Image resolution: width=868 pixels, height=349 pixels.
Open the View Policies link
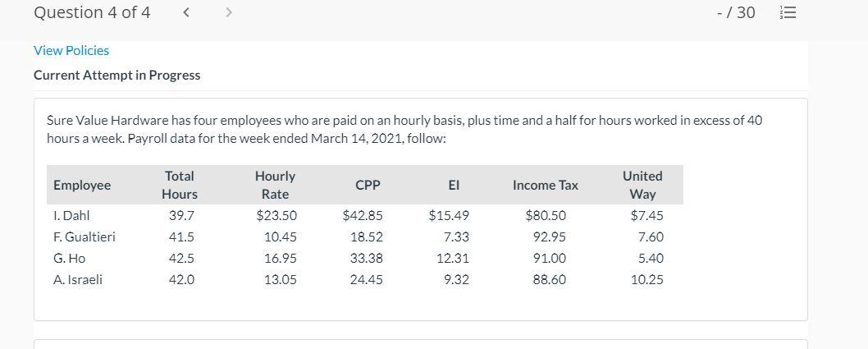click(x=71, y=50)
